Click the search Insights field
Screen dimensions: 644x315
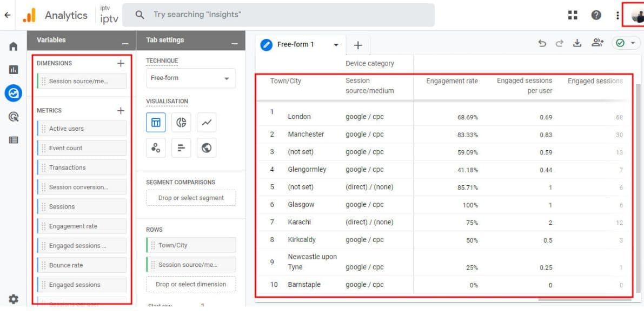pos(278,15)
